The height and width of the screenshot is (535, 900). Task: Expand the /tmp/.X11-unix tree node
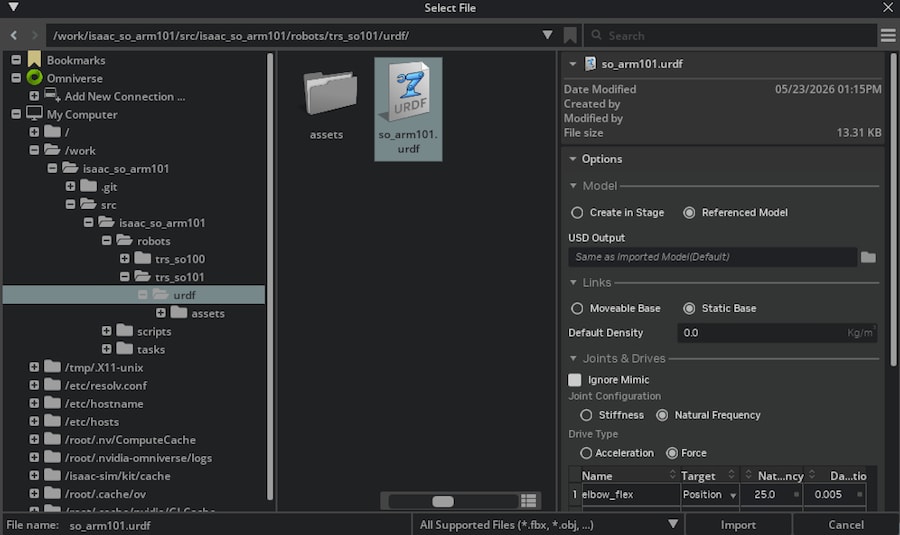point(34,367)
